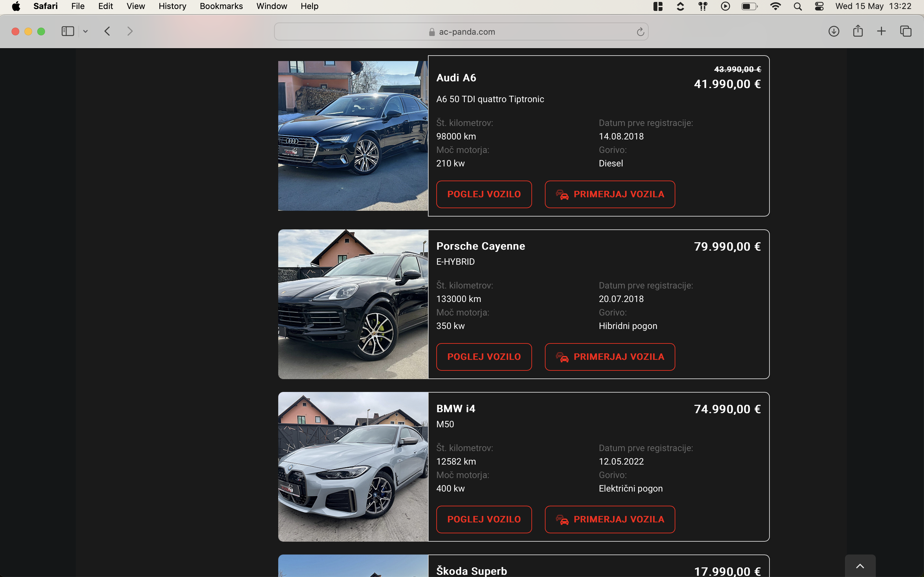Open the Apple menu
924x577 pixels.
pyautogui.click(x=16, y=6)
